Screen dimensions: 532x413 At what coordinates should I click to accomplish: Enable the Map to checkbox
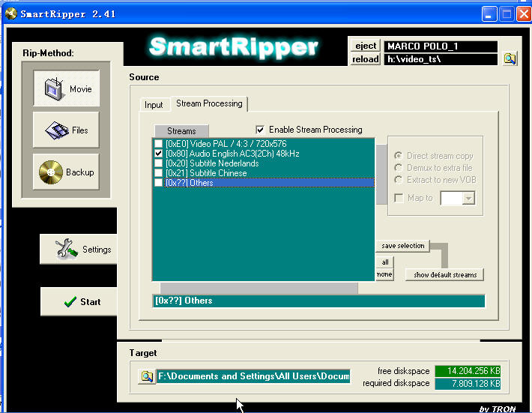(x=399, y=198)
